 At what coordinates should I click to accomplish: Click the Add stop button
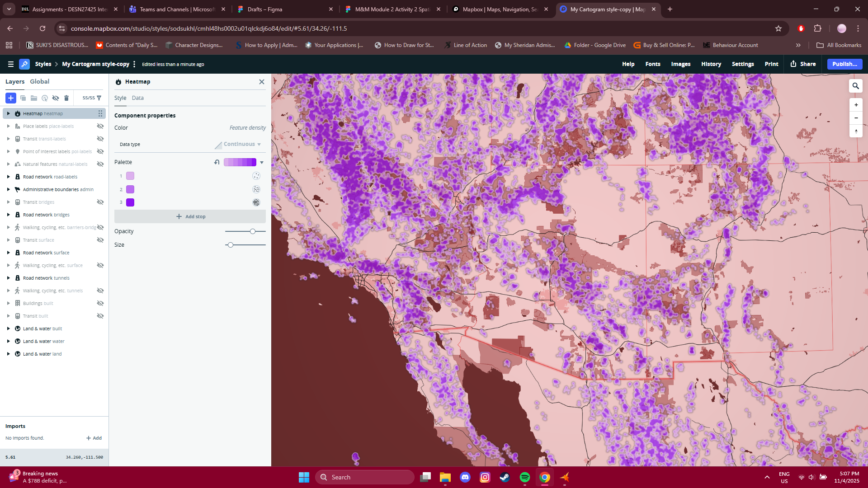[x=190, y=216]
